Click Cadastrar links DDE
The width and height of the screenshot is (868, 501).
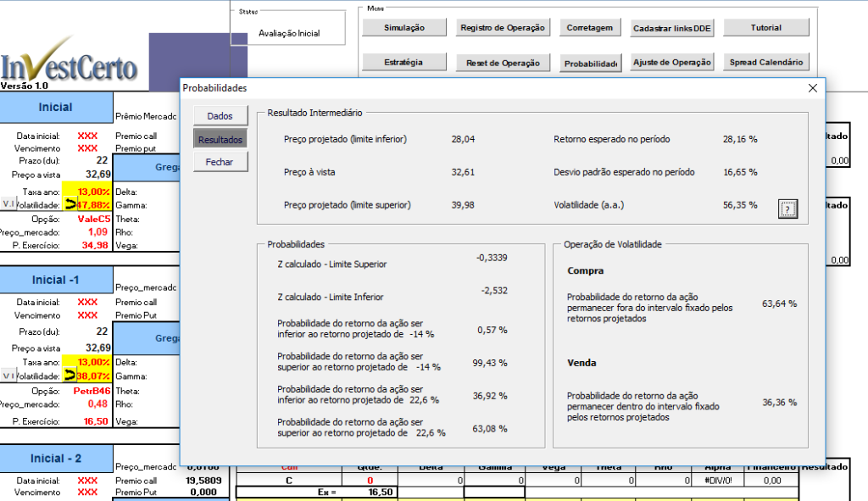coord(672,28)
